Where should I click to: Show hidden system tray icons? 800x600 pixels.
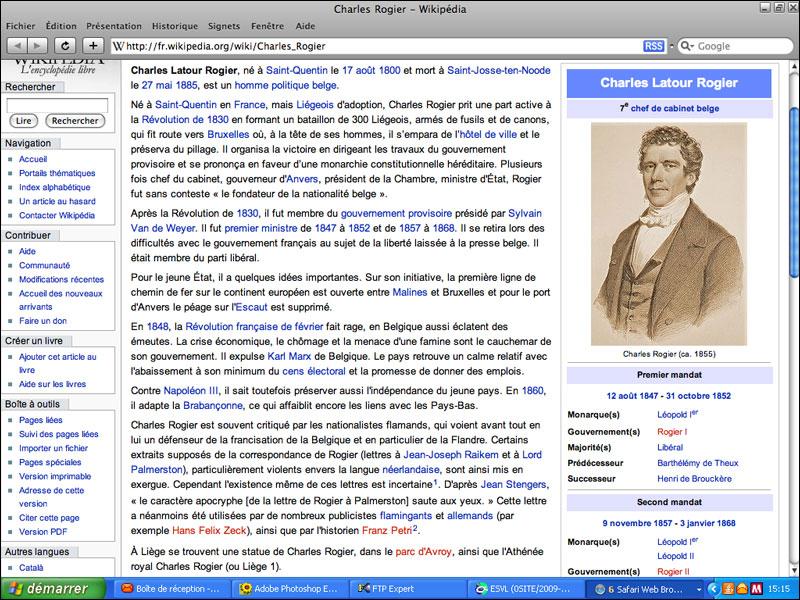(x=713, y=589)
